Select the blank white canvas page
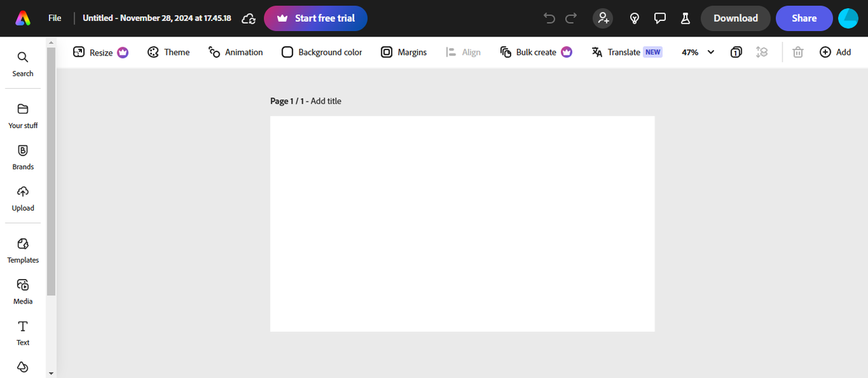 pos(462,224)
